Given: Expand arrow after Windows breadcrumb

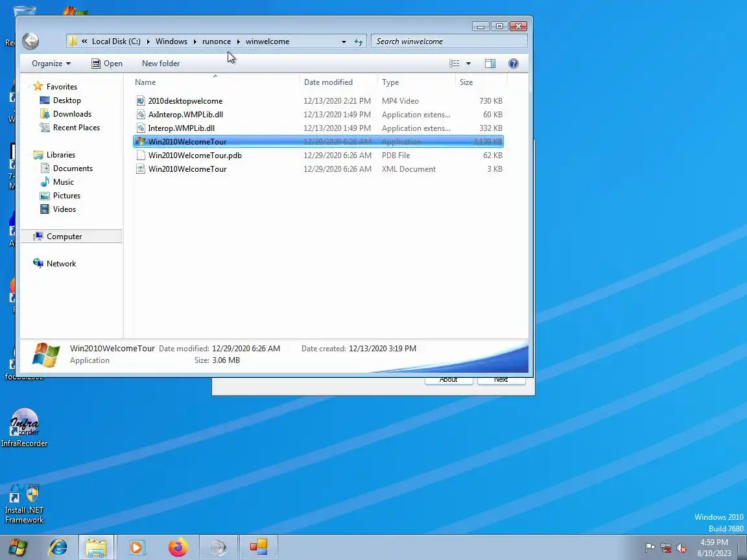Looking at the screenshot, I should coord(195,41).
